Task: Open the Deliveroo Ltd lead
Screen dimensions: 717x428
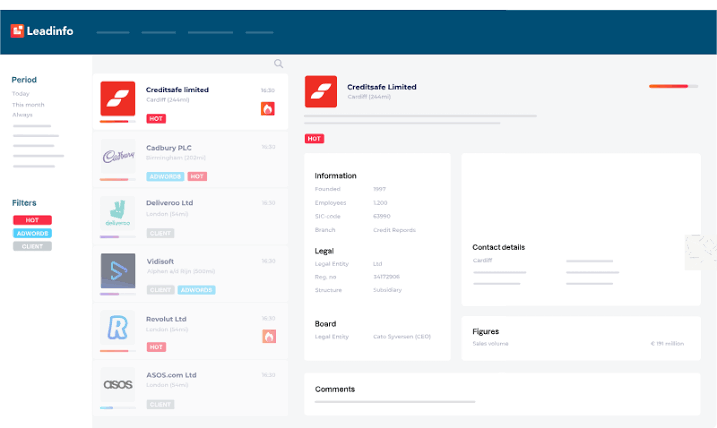Action: (190, 217)
